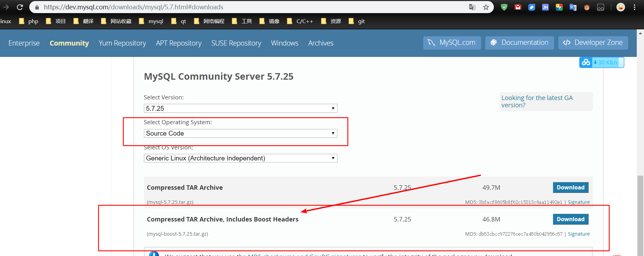The width and height of the screenshot is (644, 256).
Task: Click the 49.7M file size text
Action: (x=491, y=188)
